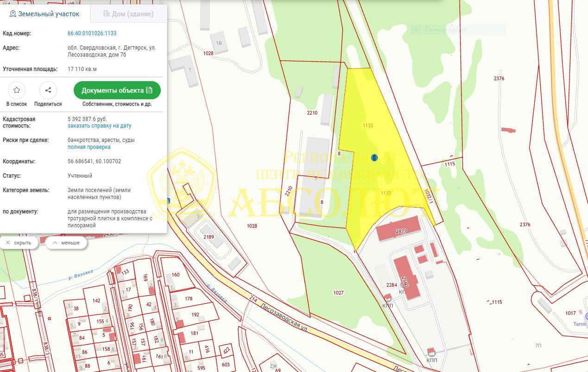588x372 pixels.
Task: Select the Статус value Учтенный
Action: [80, 176]
